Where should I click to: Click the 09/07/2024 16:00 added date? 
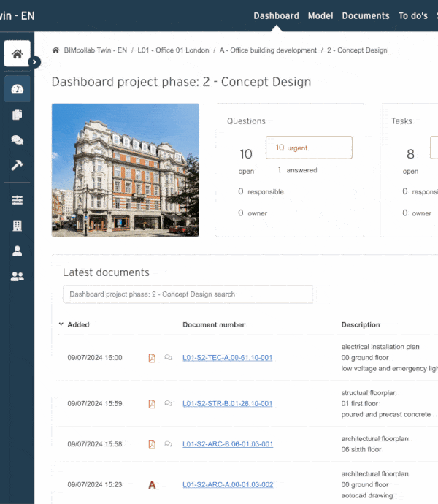(x=95, y=358)
